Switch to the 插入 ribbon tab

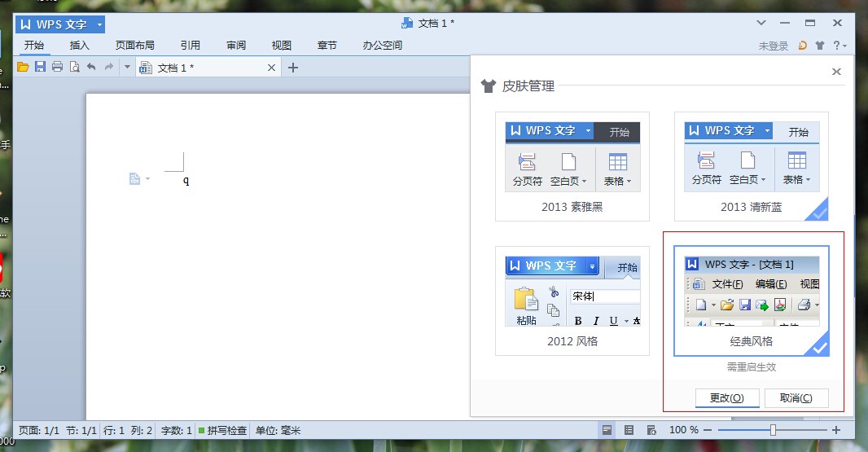tap(80, 46)
